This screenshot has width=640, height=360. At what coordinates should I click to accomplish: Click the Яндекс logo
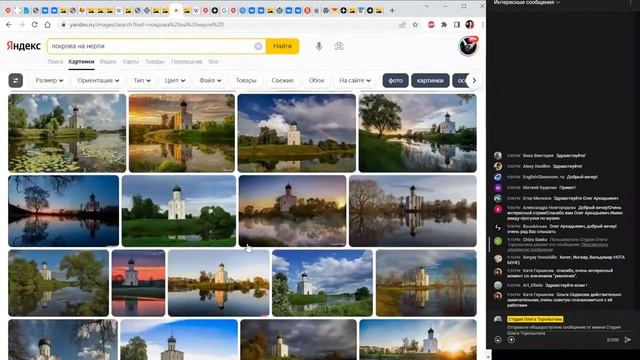tap(23, 46)
